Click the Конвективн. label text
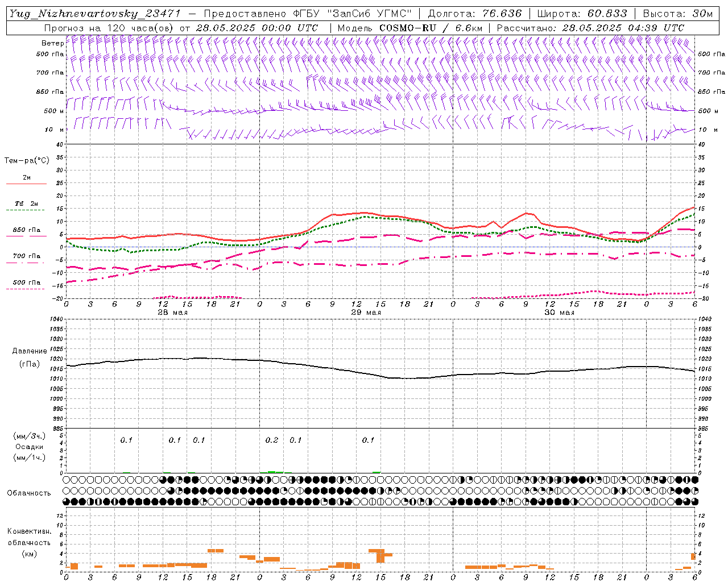Screen dimensions: 728x582 coord(29,531)
